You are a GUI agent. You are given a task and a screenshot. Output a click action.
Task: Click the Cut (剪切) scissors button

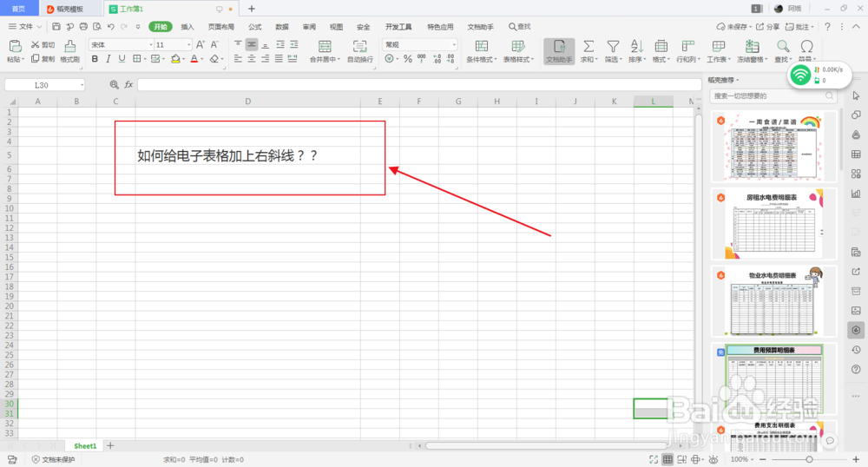click(x=43, y=45)
